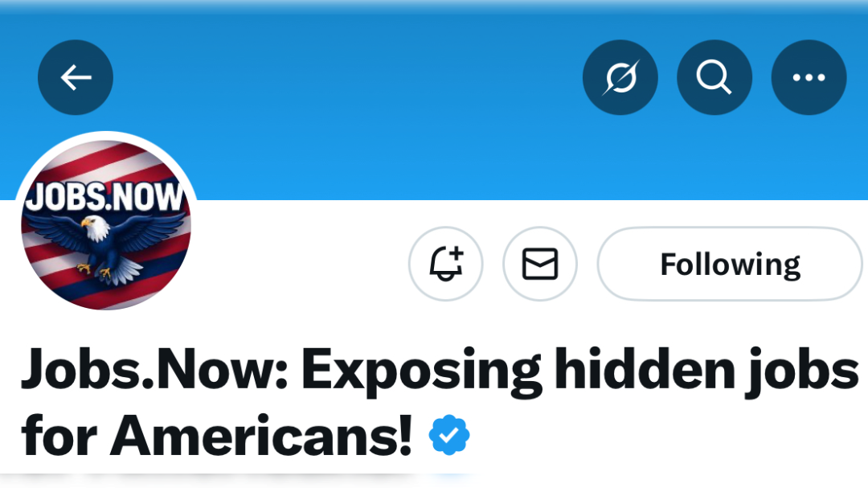The image size is (868, 488).
Task: Open the three-dot more options menu
Action: point(809,78)
